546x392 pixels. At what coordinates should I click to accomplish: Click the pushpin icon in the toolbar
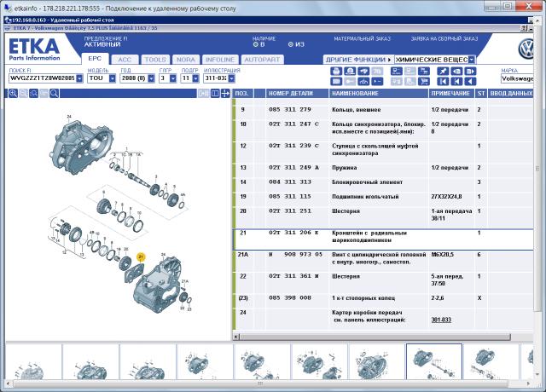coord(443,72)
